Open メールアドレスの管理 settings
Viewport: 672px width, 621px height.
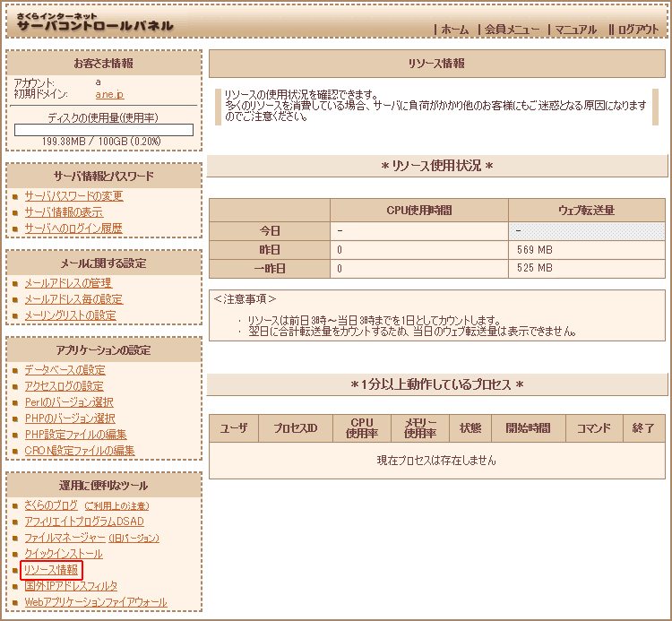tap(68, 283)
